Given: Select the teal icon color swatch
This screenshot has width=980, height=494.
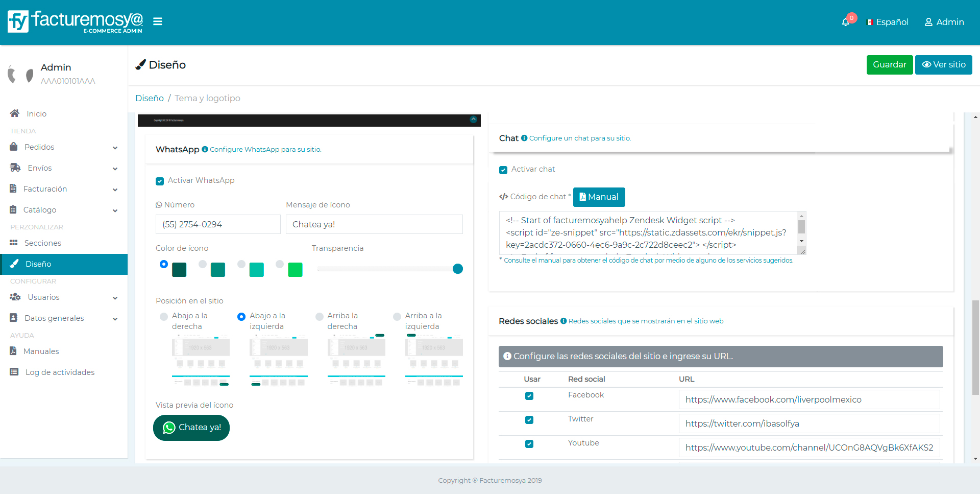Looking at the screenshot, I should coord(218,269).
